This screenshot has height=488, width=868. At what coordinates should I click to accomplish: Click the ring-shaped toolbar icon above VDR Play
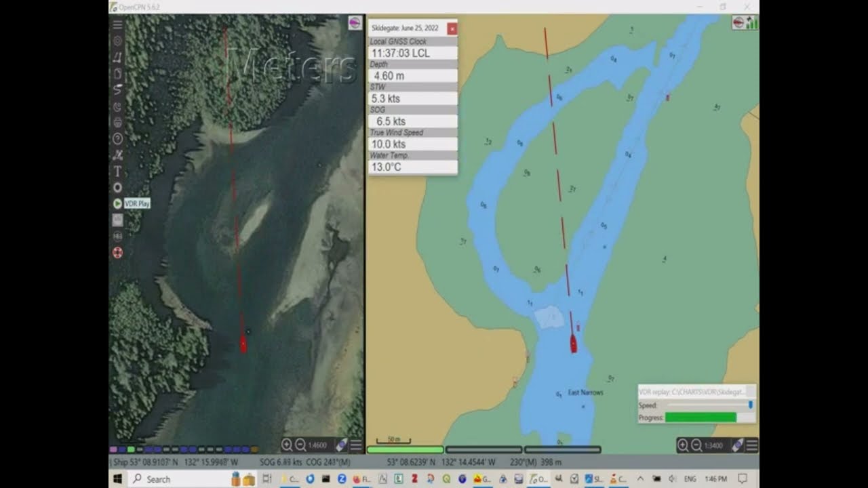[x=117, y=187]
